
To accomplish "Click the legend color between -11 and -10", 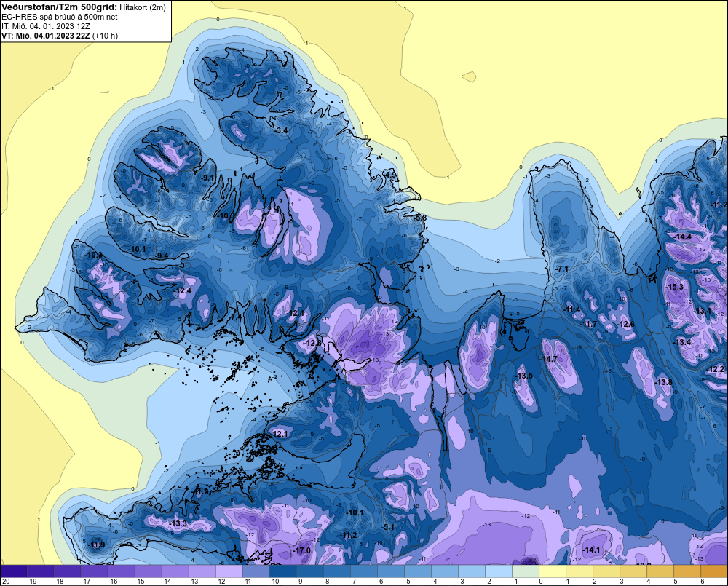I will (x=256, y=571).
